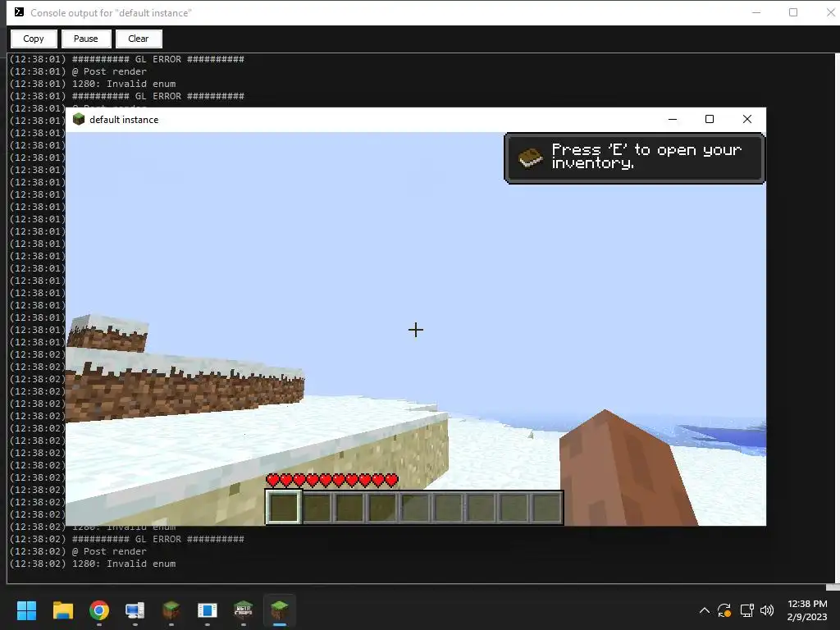Click the 'Console output for "default instance"' title text
The height and width of the screenshot is (630, 840).
coord(111,13)
